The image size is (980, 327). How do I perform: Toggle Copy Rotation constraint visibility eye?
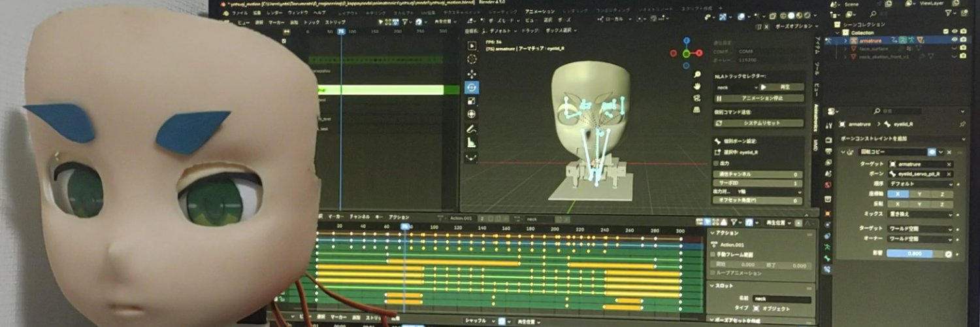point(932,152)
